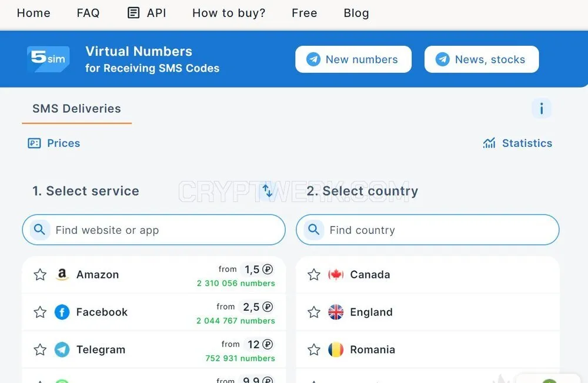
Task: Click the Romania flag icon
Action: tap(336, 350)
